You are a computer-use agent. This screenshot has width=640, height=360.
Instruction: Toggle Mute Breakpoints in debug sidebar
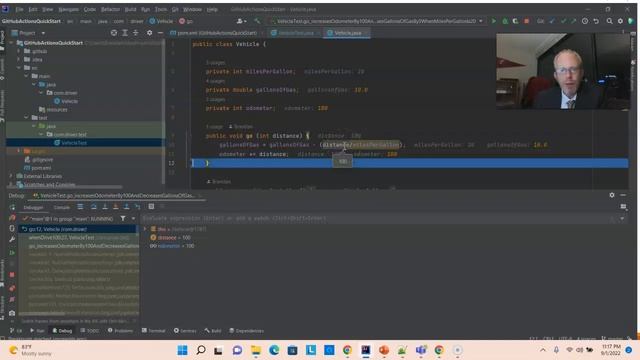[12, 300]
